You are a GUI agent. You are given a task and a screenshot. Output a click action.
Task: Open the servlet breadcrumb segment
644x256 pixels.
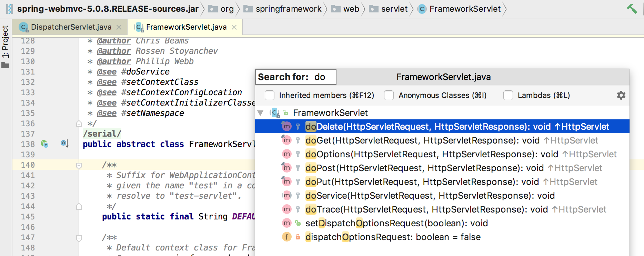[394, 9]
